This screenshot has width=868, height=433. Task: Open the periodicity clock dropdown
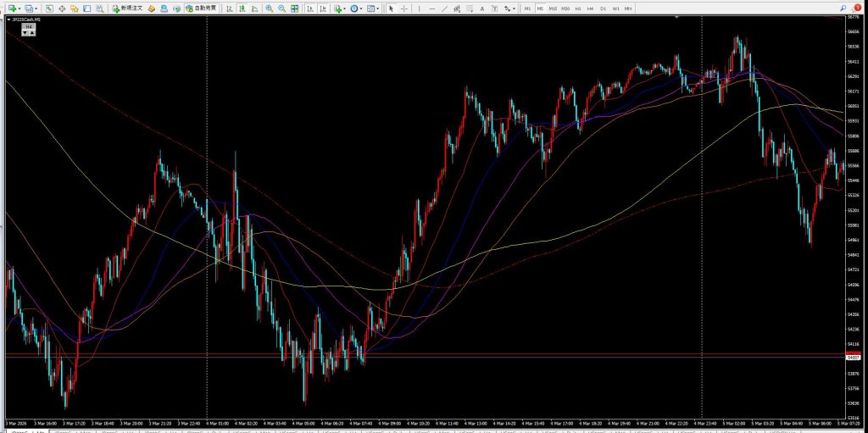361,8
